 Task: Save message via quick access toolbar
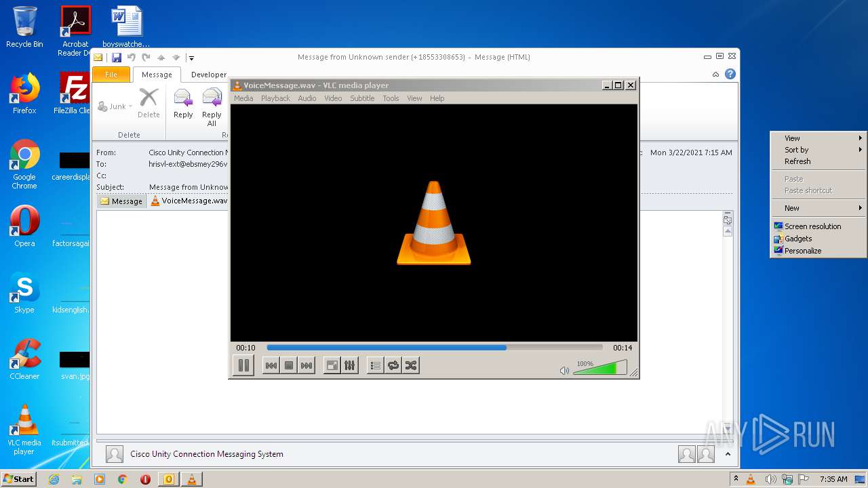(117, 58)
